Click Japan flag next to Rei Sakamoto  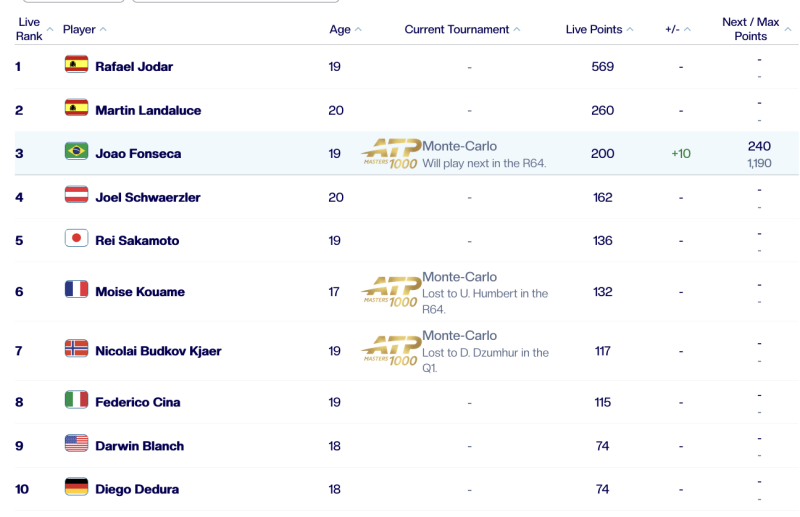click(77, 238)
